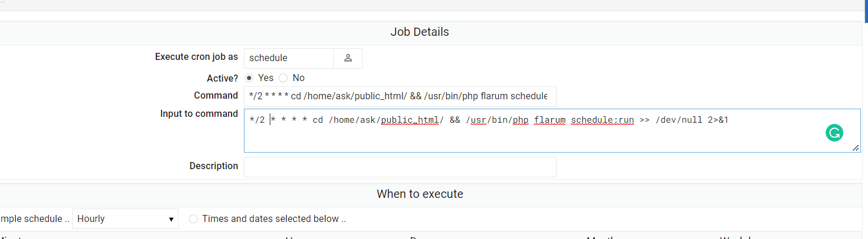This screenshot has height=239, width=868.
Task: Click the 'Times and dates selected below' label
Action: pos(274,219)
